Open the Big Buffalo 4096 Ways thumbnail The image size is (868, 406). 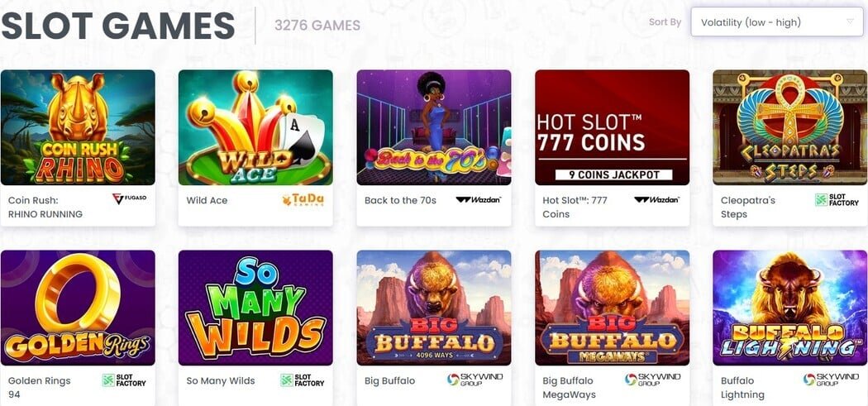[x=434, y=308]
